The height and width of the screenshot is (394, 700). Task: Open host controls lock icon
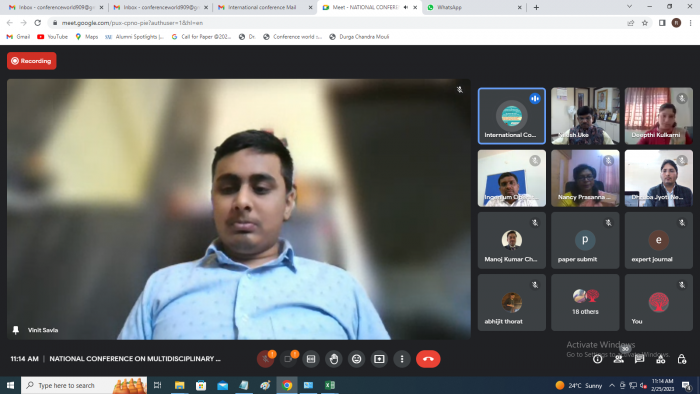tap(682, 359)
